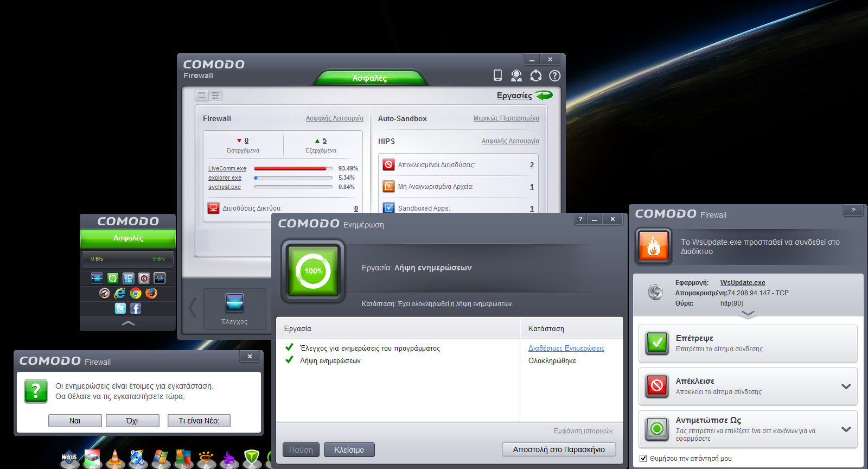Switch to advanced view sliders icon
The image size is (868, 469).
(x=215, y=95)
